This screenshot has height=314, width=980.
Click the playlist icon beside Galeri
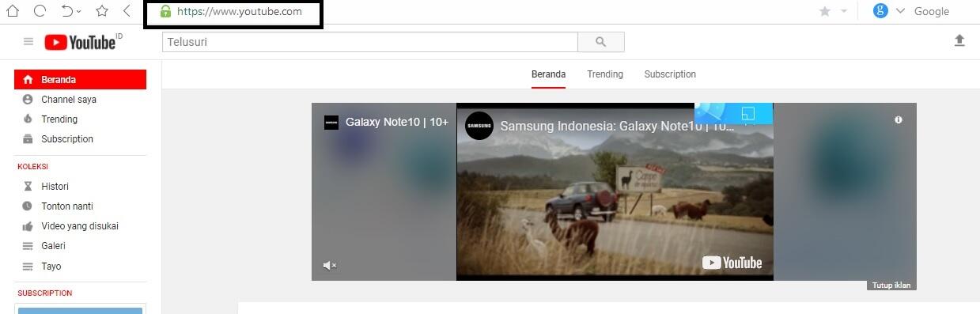pyautogui.click(x=28, y=246)
